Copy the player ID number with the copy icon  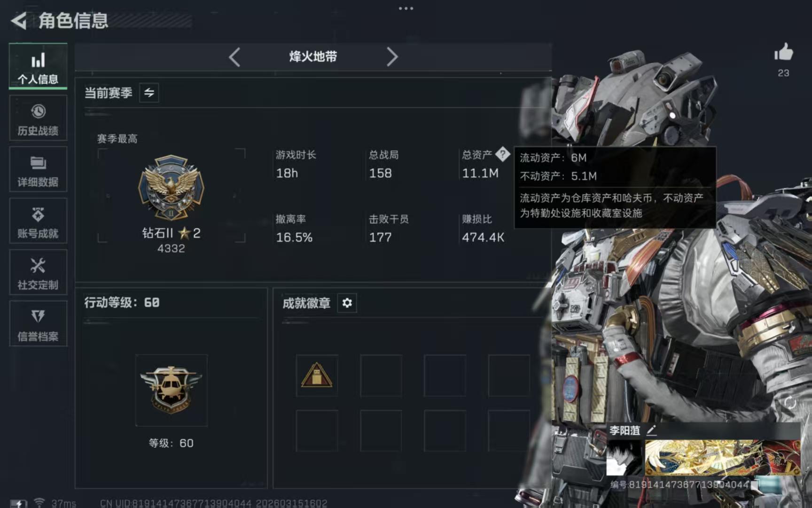(x=755, y=484)
